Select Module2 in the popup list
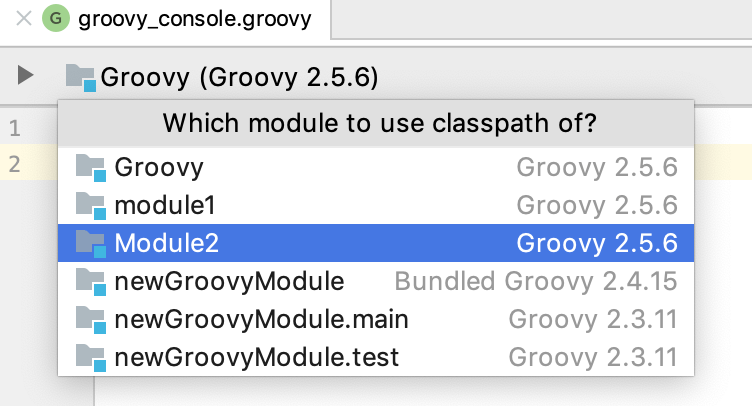Image resolution: width=752 pixels, height=406 pixels. [x=167, y=243]
